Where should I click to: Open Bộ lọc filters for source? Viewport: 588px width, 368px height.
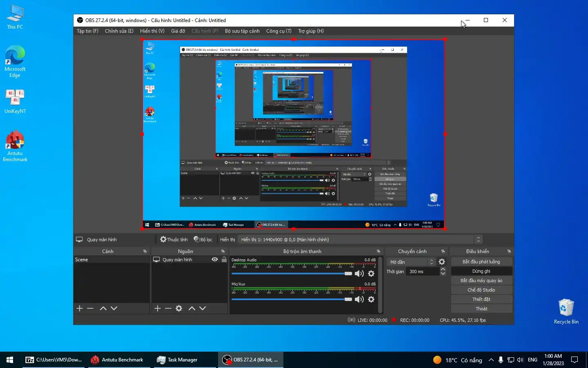(203, 240)
